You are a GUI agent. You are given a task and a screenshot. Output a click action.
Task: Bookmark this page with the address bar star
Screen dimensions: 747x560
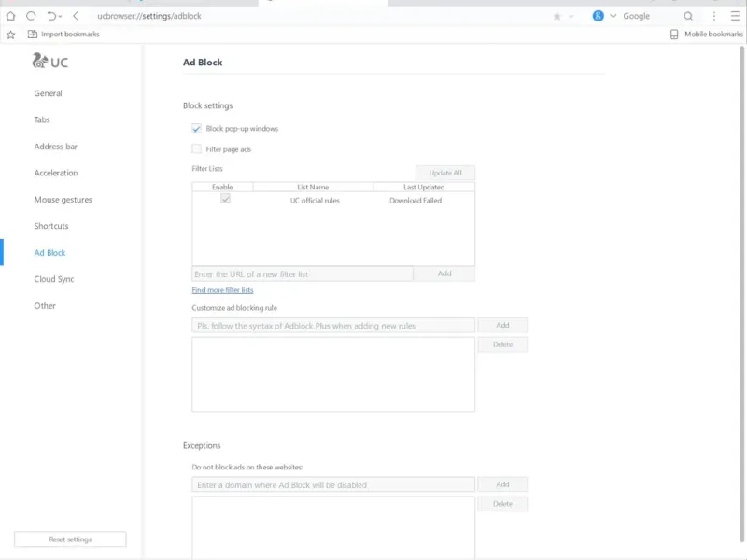557,16
